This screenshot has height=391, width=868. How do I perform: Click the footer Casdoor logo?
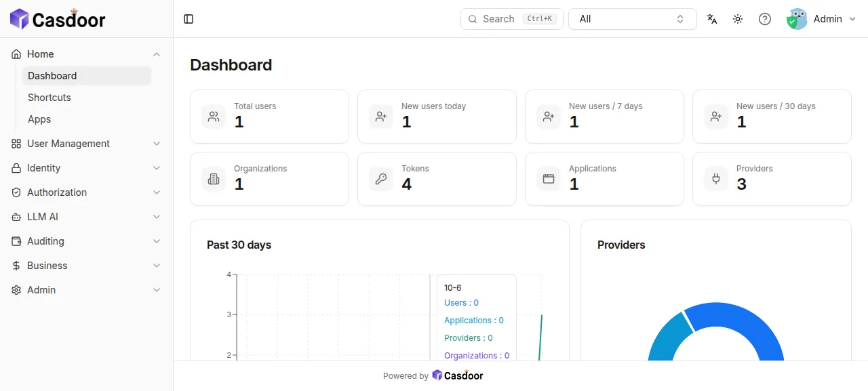[458, 375]
